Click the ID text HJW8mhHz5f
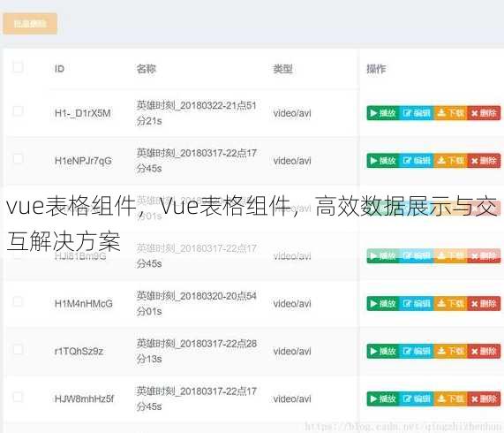Viewport: 504px width, 433px height. click(x=84, y=399)
